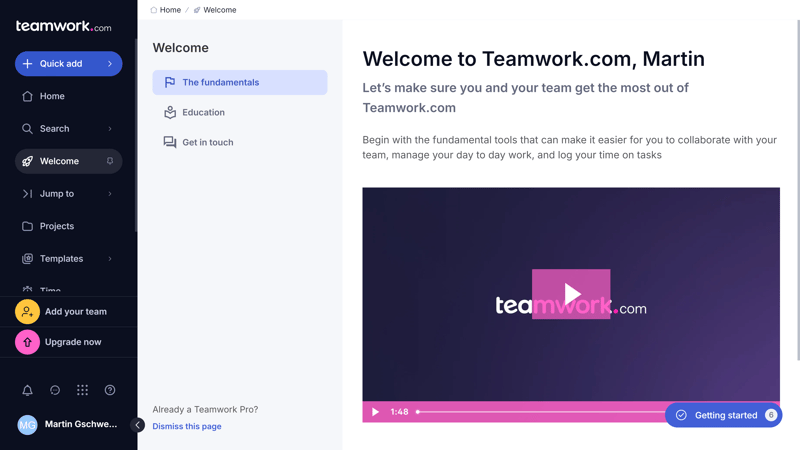Screen dimensions: 800x450
Task: Click the sidebar vertical scrollbar
Action: 136,135
